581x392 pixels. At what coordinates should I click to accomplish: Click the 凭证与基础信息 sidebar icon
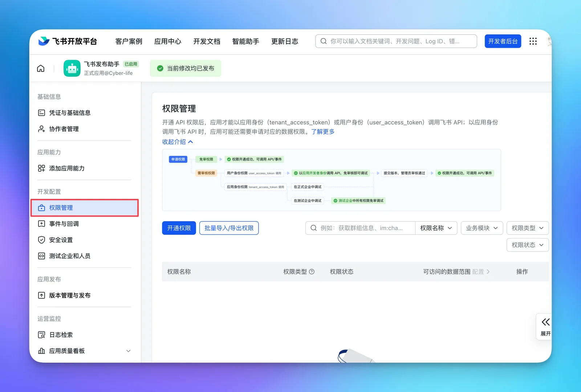click(x=42, y=113)
